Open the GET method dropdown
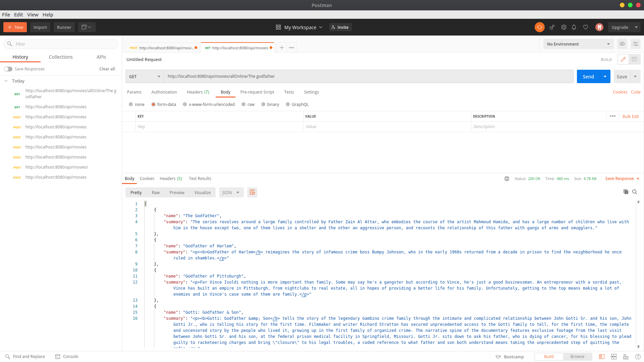Screen dimensions: 644x362 click(x=145, y=76)
